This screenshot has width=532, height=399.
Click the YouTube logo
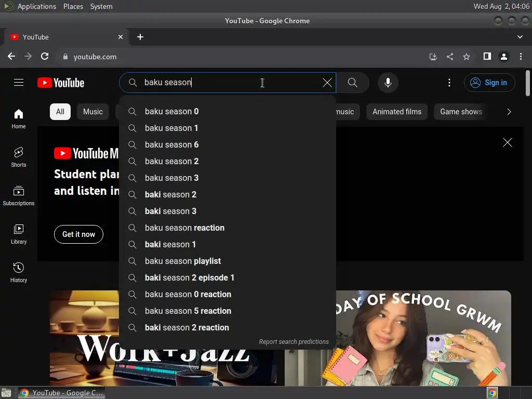point(61,83)
